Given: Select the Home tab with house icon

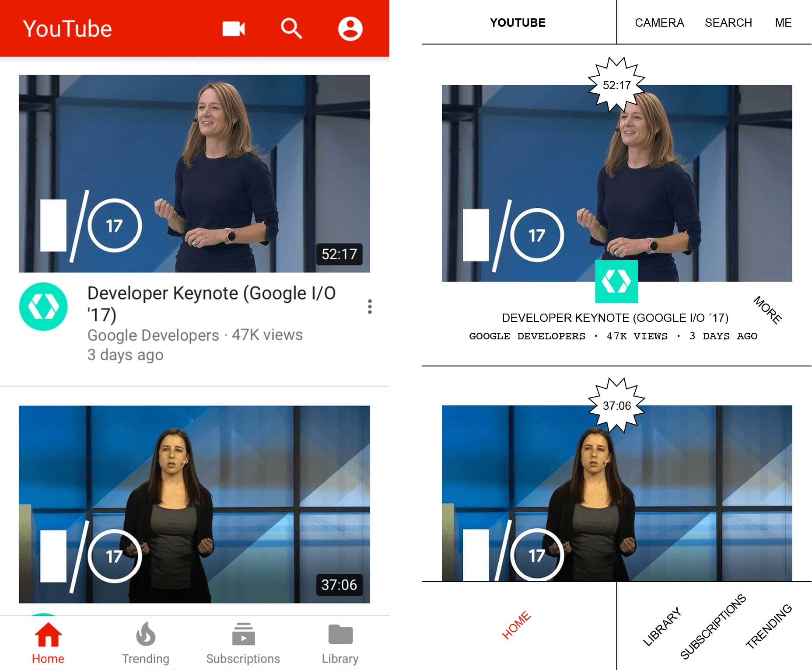Looking at the screenshot, I should 48,643.
